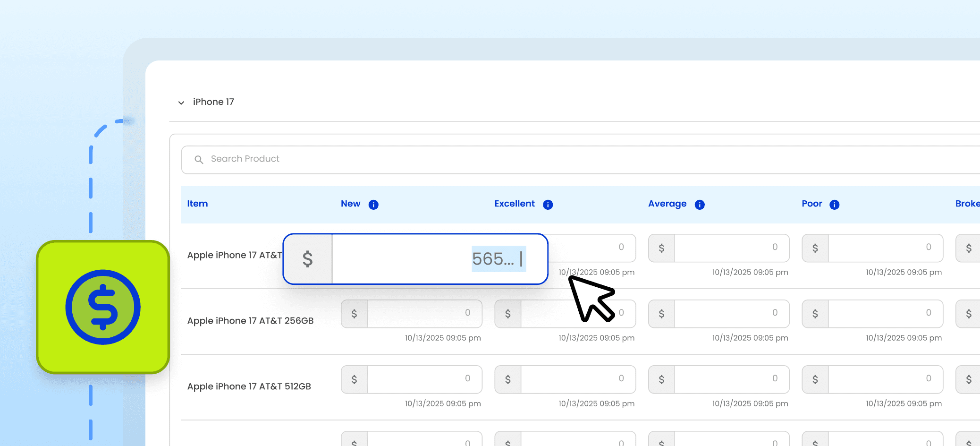
Task: Edit New price for AT&T 512GB
Action: [412, 379]
